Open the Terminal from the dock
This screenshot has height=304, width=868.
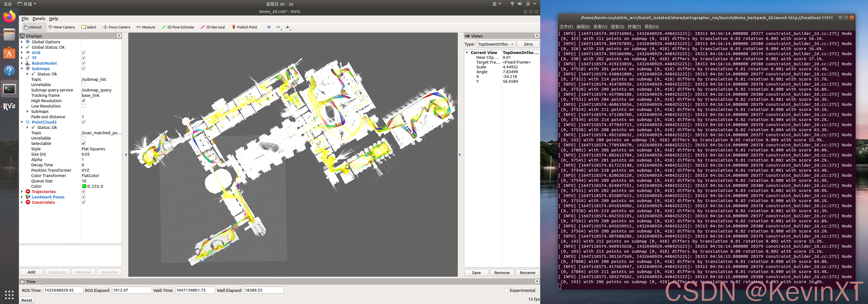(x=9, y=89)
